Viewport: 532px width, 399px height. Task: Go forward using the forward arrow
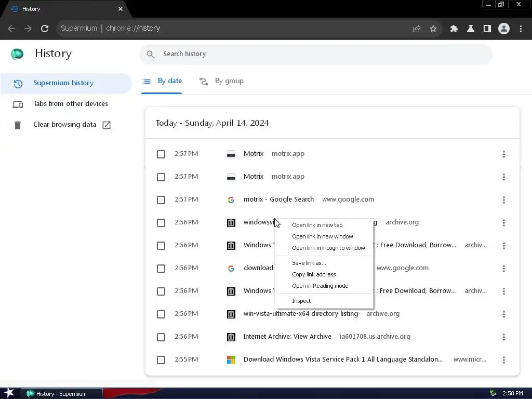(28, 29)
